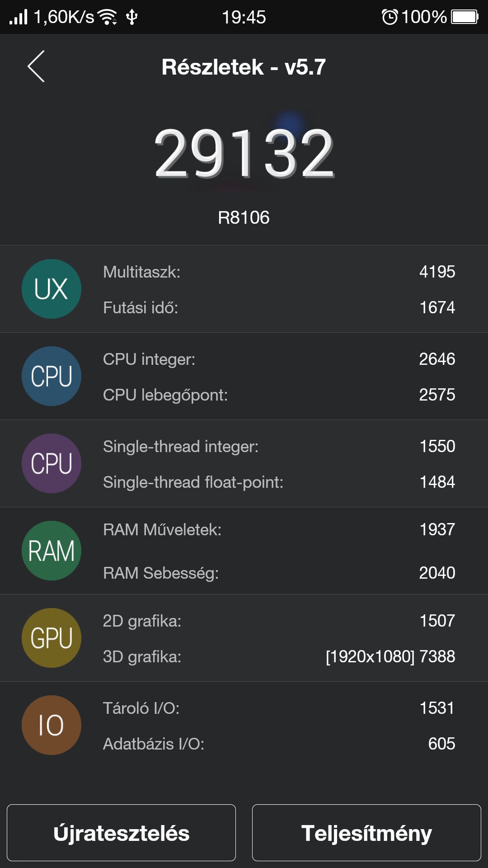The image size is (488, 868).
Task: Tap the purple single-thread CPU icon
Action: point(52,463)
